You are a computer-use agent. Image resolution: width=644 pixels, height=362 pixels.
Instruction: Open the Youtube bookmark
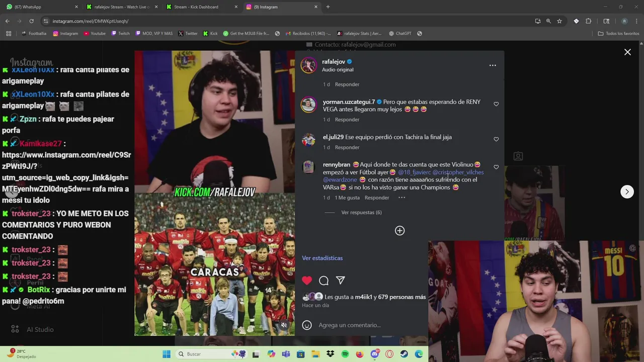(95, 34)
